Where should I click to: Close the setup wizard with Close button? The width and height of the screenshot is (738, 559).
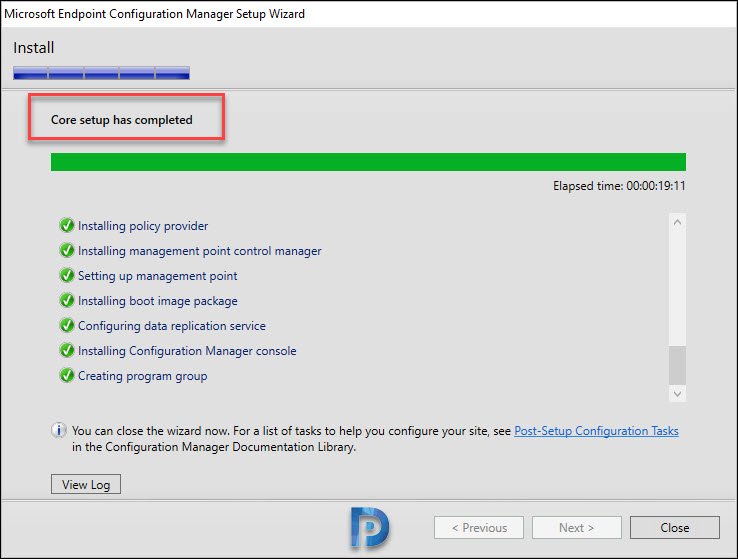click(674, 527)
